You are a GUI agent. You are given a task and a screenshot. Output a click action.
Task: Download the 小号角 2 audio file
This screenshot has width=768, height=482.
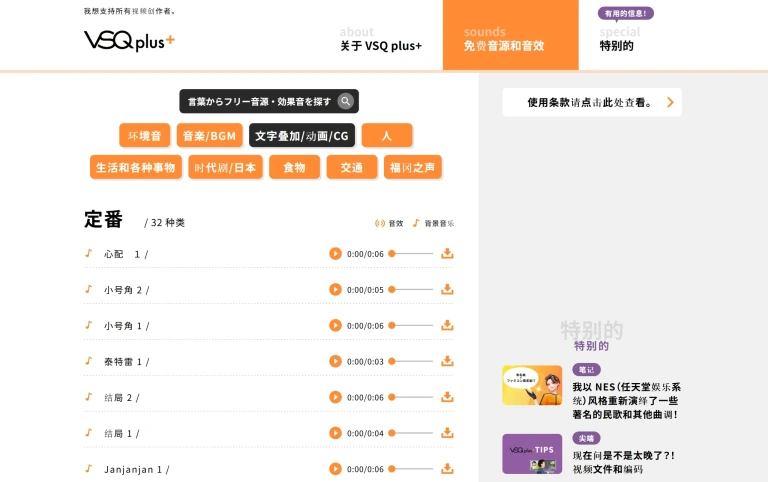coord(447,289)
